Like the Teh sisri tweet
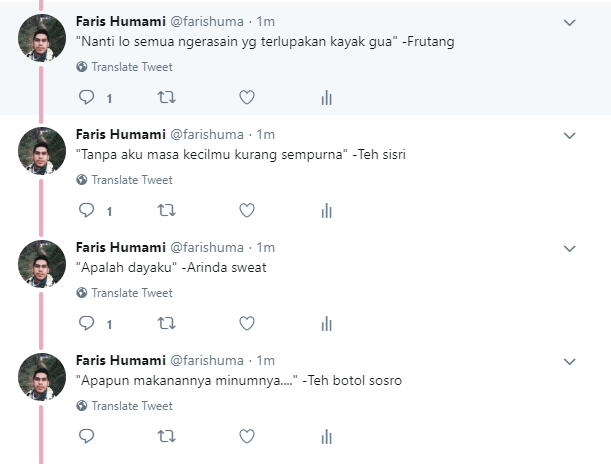 click(247, 211)
